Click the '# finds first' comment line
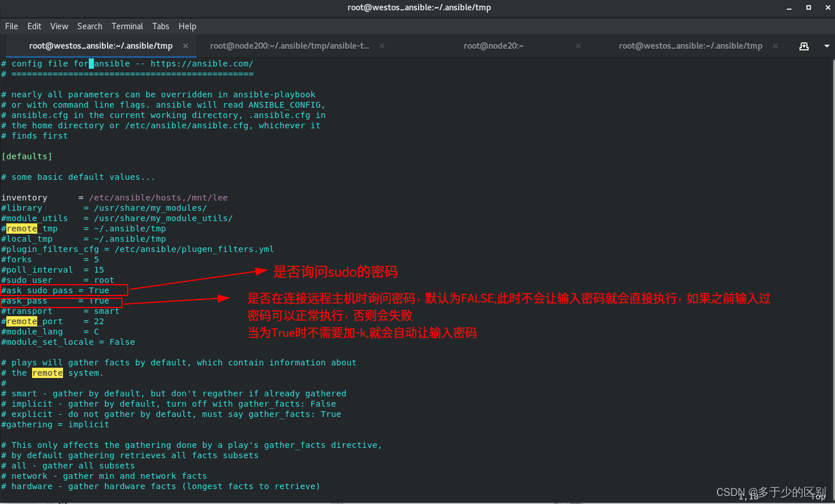The width and height of the screenshot is (835, 504). 34,136
